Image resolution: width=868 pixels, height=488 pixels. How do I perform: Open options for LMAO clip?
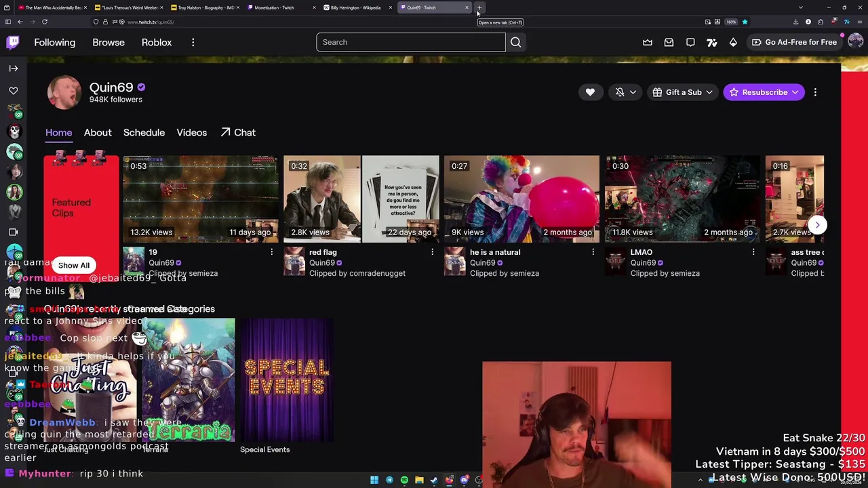753,252
